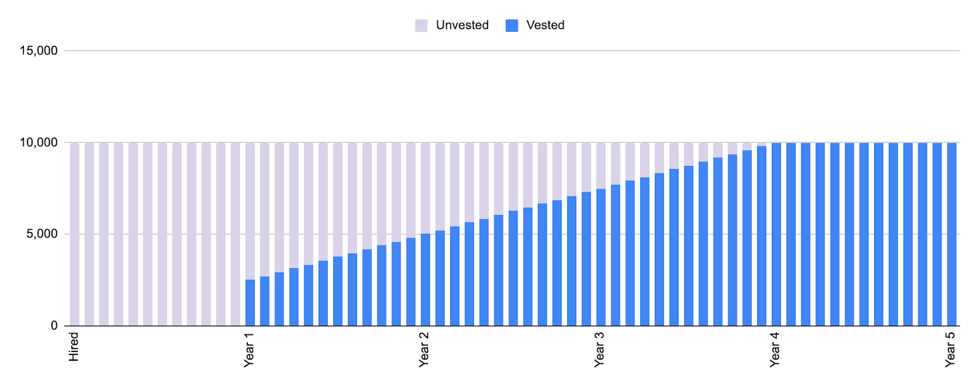This screenshot has width=980, height=387.
Task: Click the Year 3 axis label
Action: click(600, 350)
